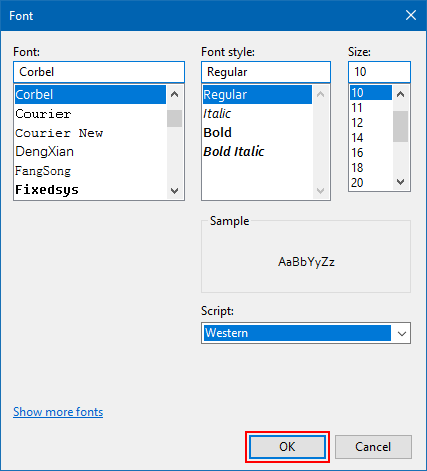Screen dimensions: 427x471
Task: Click the size list scrollbar thumb
Action: click(x=401, y=127)
